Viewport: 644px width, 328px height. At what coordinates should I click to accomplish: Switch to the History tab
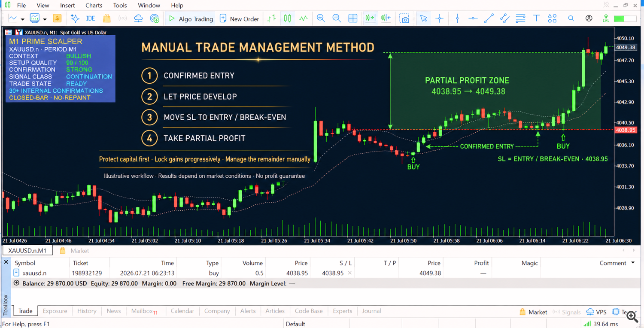87,311
